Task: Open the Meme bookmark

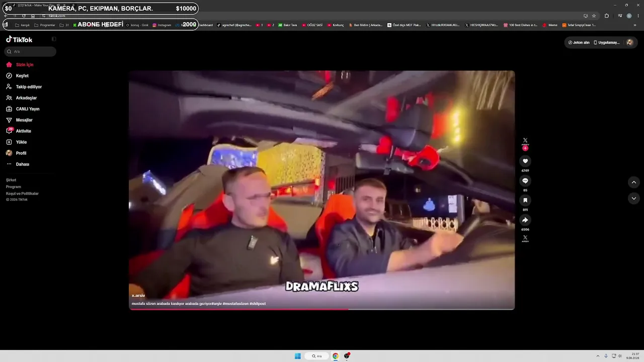Action: 550,25
